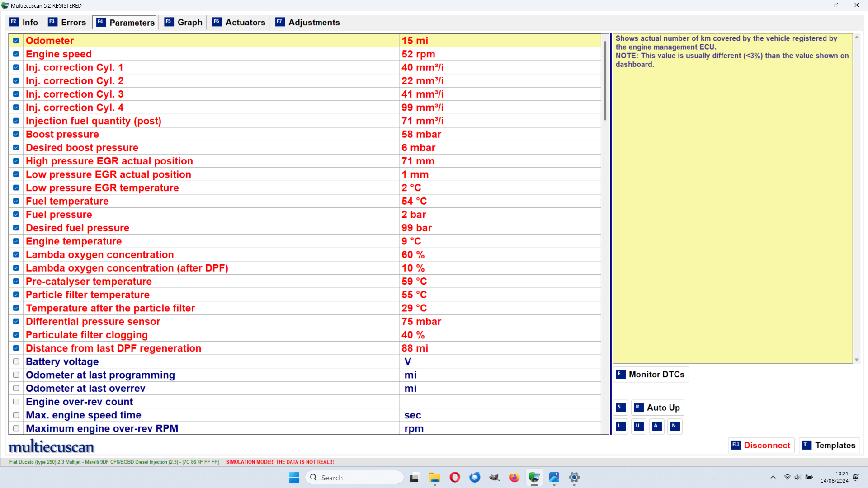Enable Engine over-rev count checkbox
Viewport: 868px width, 488px height.
[x=16, y=402]
